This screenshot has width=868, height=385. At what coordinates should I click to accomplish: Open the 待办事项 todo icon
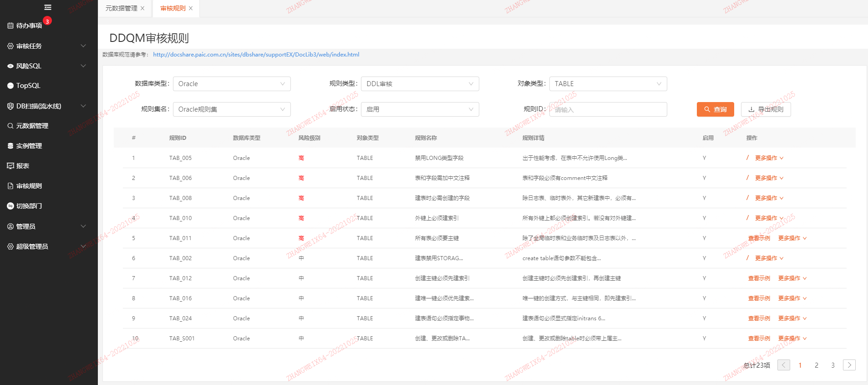(x=10, y=26)
